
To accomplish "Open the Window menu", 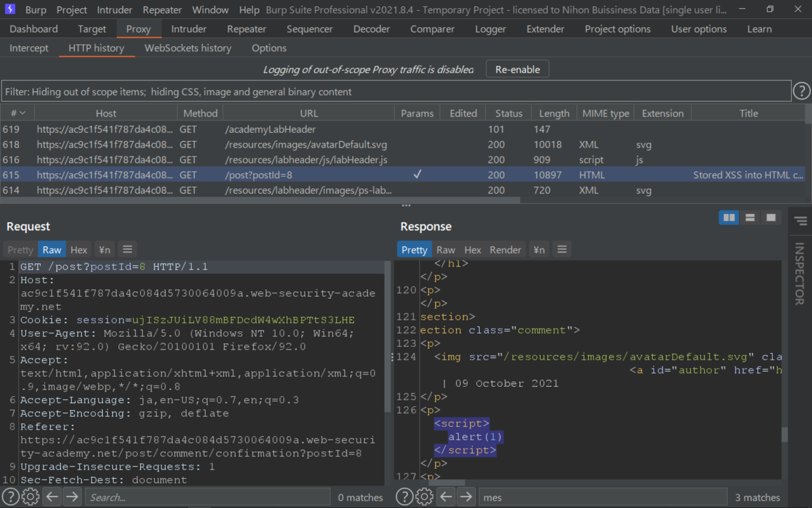I will (210, 10).
